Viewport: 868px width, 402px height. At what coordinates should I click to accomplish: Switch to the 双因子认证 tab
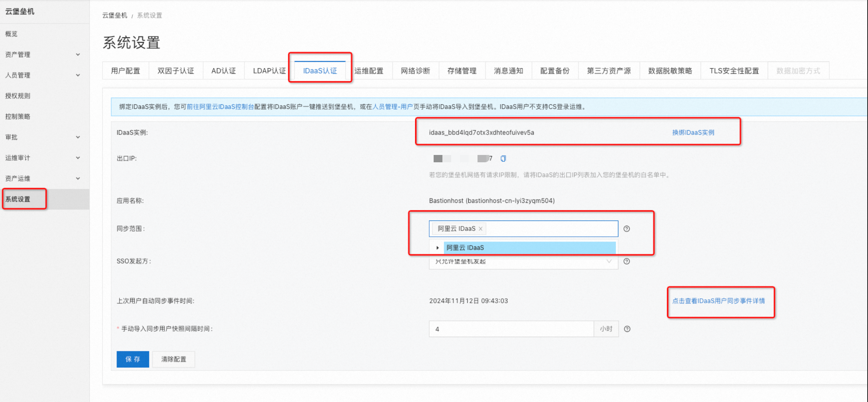click(176, 71)
